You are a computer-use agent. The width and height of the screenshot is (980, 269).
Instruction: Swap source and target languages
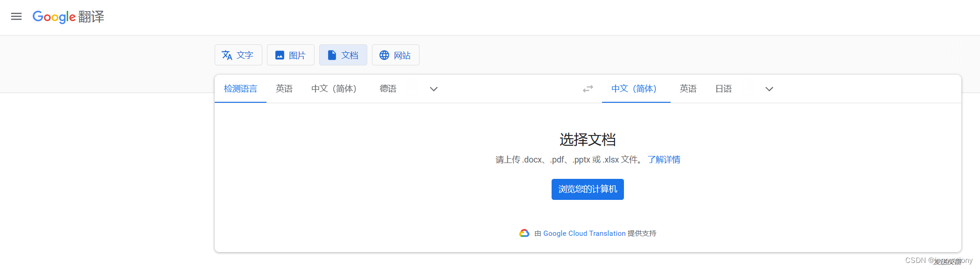pyautogui.click(x=588, y=89)
